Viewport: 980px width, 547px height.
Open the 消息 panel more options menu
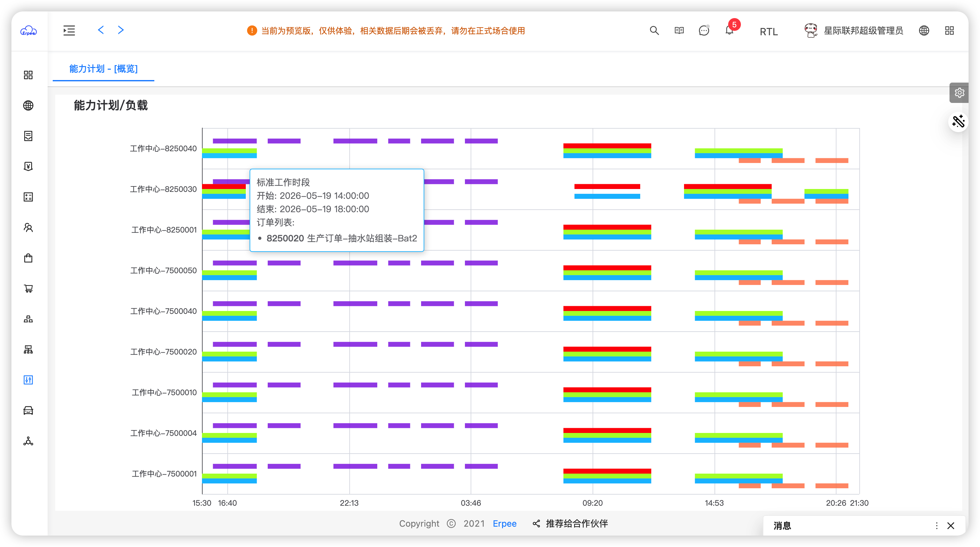pos(936,526)
